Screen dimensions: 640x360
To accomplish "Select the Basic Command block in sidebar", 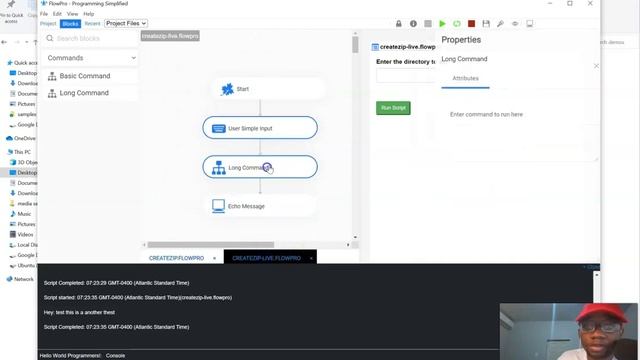I will (91, 76).
